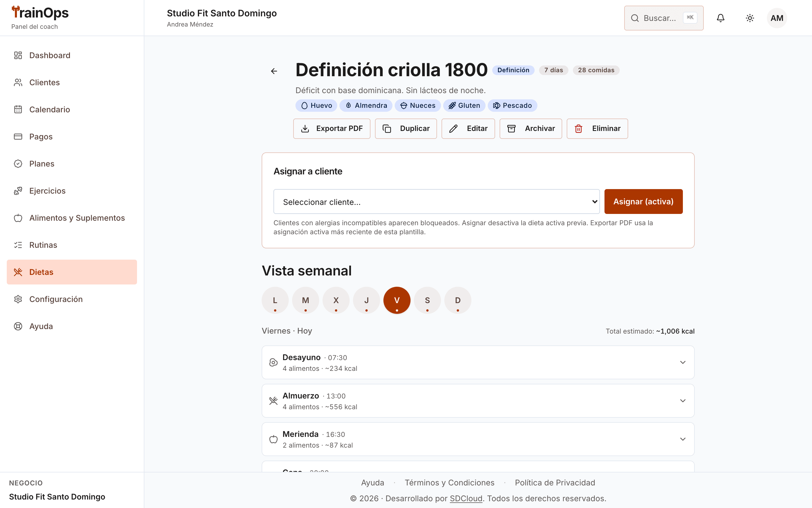Export the diet as PDF
This screenshot has height=508, width=812.
(x=332, y=129)
